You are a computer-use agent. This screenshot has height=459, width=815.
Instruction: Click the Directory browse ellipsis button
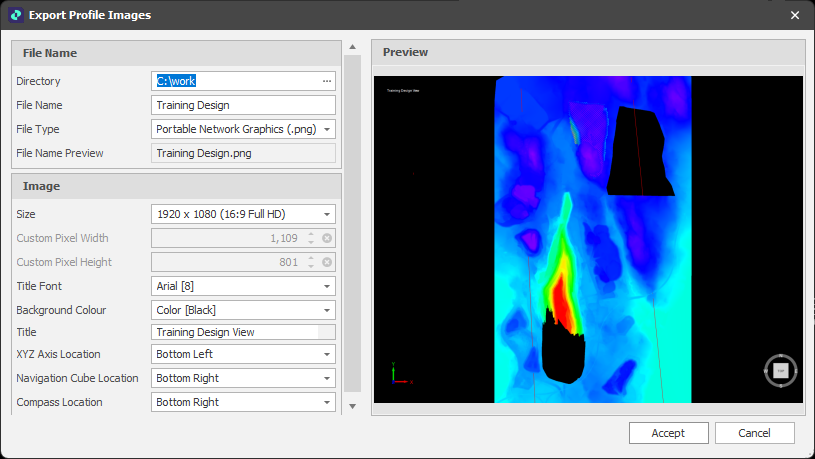pyautogui.click(x=326, y=81)
